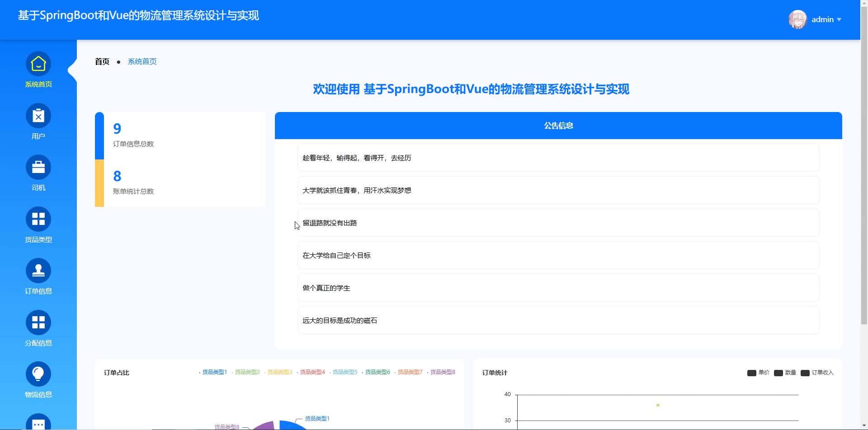This screenshot has height=430, width=868.
Task: Click the 公告信息 panel header
Action: (x=558, y=126)
